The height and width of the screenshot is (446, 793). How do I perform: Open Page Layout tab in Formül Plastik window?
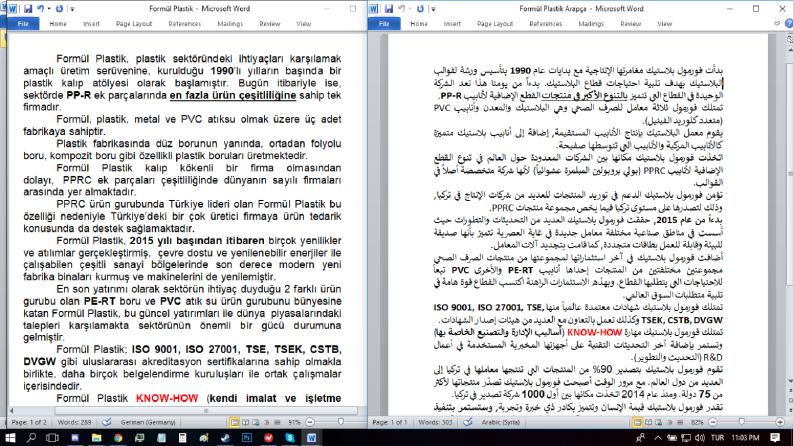pos(134,24)
